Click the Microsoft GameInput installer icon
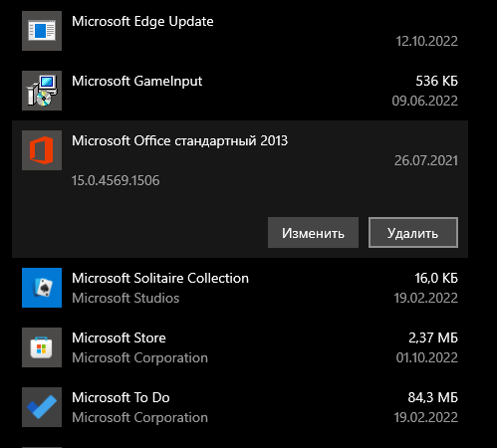Viewport: 497px width, 448px height. click(42, 91)
